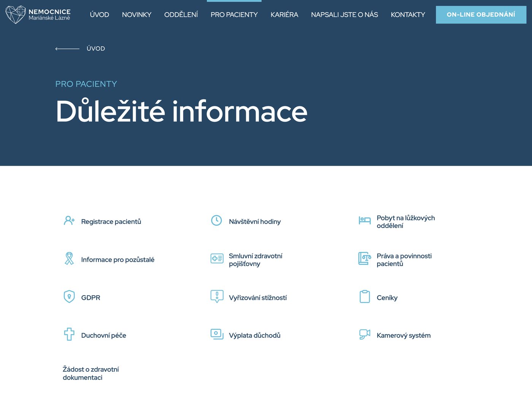Open the Duchovní péče link
532x399 pixels.
tap(103, 335)
